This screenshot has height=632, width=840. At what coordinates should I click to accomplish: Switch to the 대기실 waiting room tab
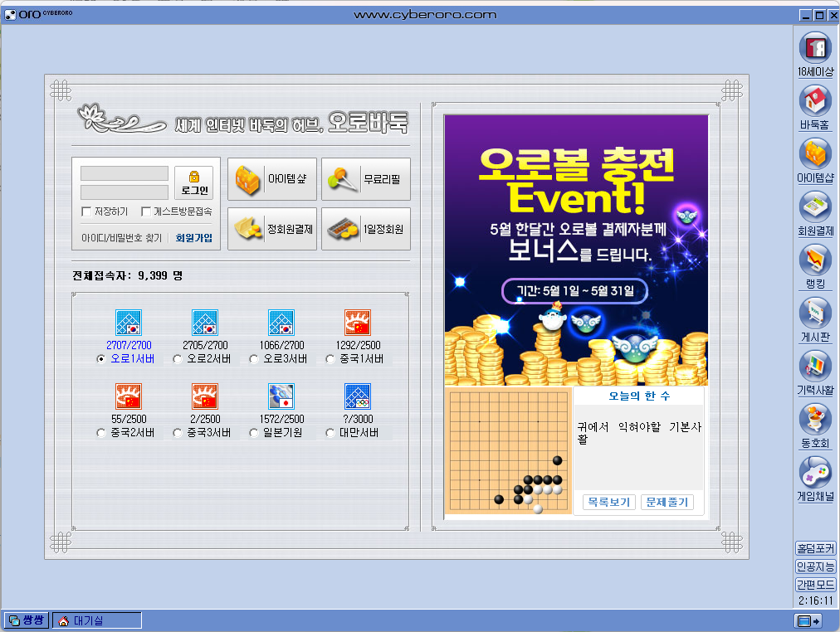[x=97, y=620]
